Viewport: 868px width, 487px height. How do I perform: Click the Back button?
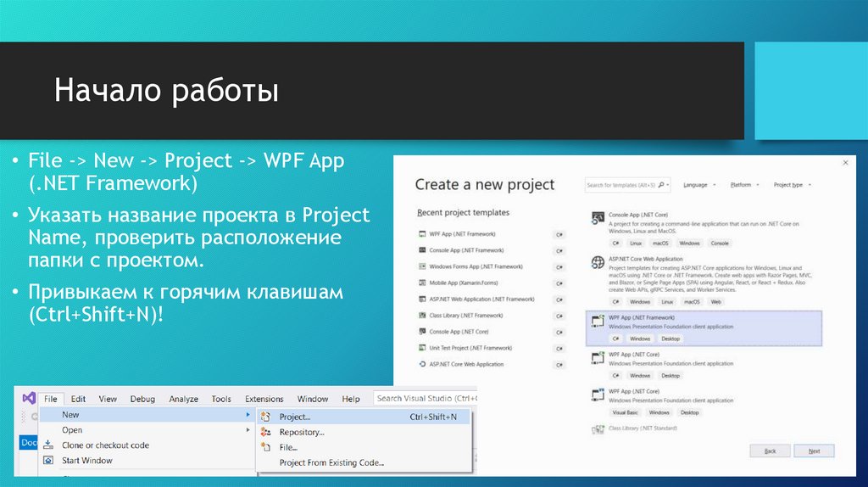coord(770,451)
